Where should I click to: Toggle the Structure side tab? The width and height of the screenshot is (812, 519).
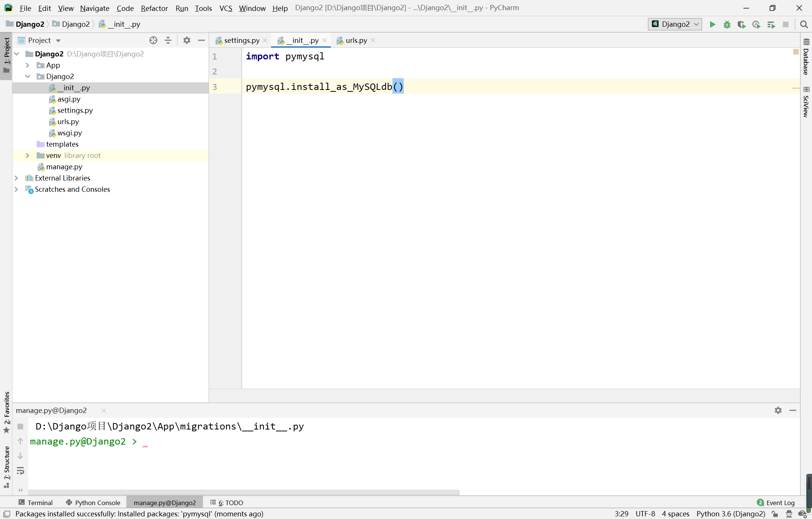click(6, 466)
